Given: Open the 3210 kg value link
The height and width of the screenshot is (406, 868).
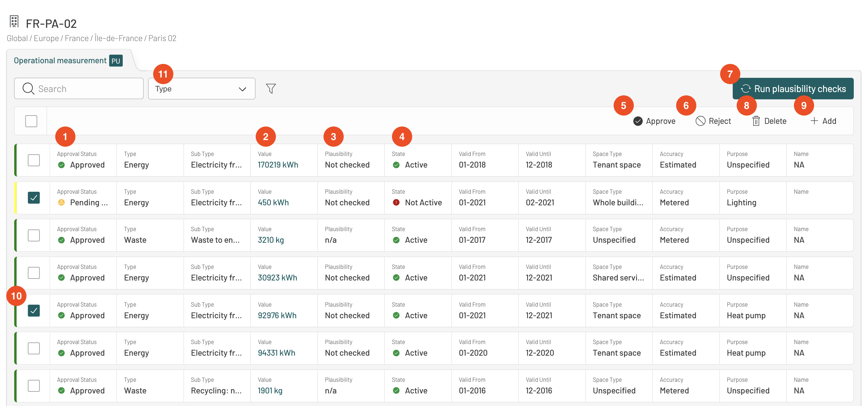Looking at the screenshot, I should [271, 240].
